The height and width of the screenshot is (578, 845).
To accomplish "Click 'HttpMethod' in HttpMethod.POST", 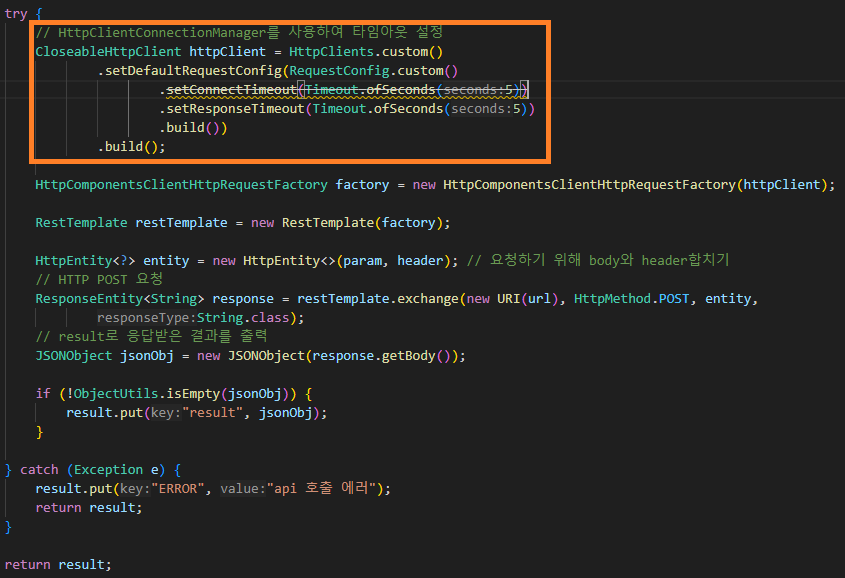I will tap(612, 299).
